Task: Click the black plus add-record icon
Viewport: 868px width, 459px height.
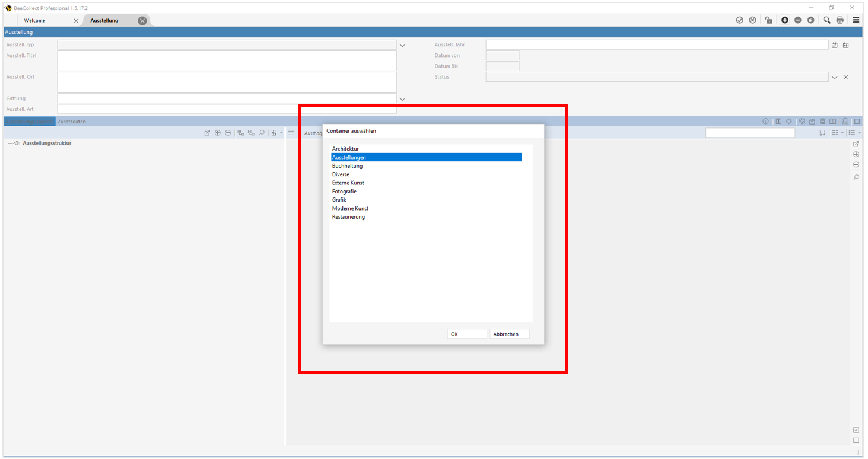Action: [785, 20]
